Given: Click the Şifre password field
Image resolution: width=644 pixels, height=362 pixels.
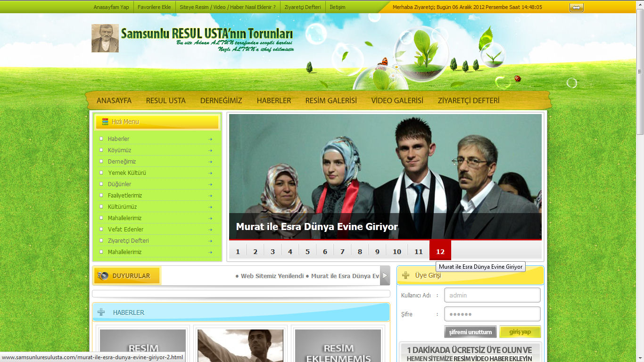Looking at the screenshot, I should (x=492, y=314).
